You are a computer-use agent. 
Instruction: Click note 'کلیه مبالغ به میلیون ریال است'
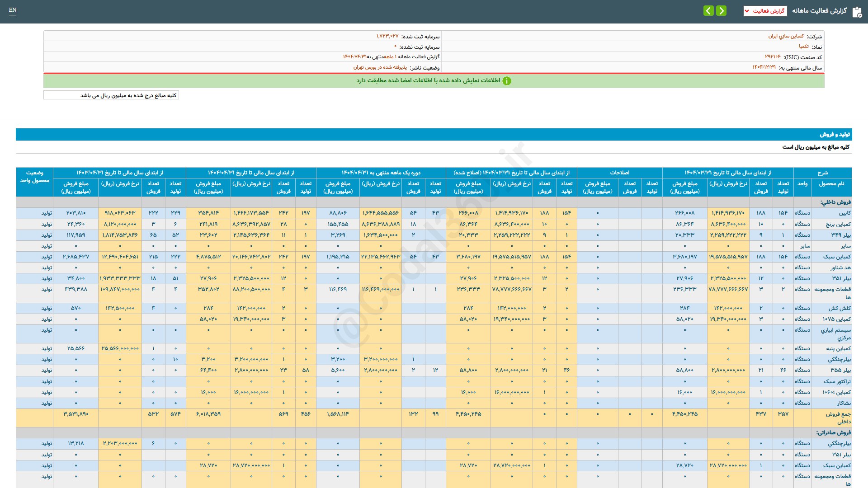(x=816, y=147)
